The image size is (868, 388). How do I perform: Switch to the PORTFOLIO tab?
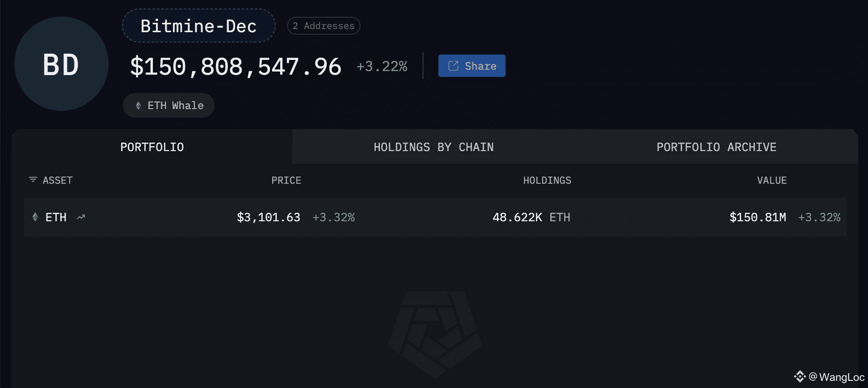(152, 147)
